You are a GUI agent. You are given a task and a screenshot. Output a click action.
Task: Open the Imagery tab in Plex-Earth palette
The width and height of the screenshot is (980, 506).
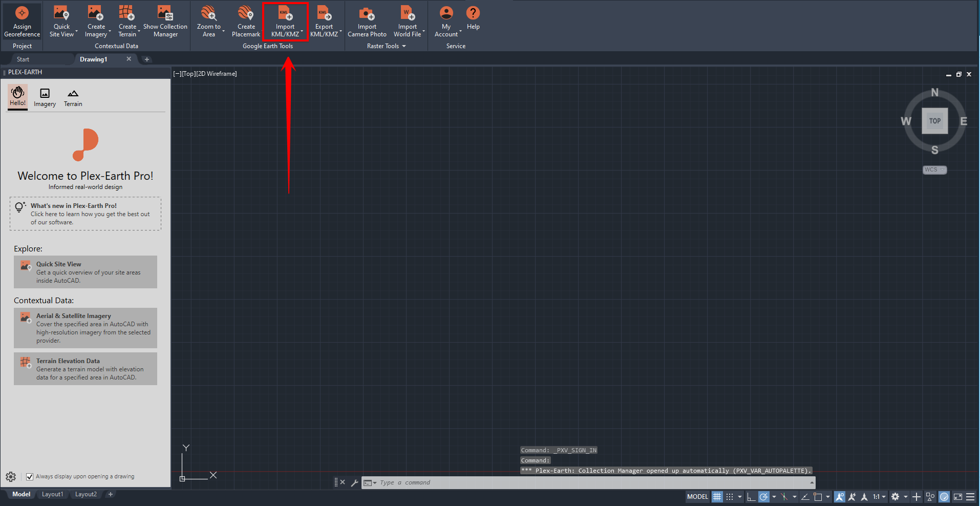[45, 97]
